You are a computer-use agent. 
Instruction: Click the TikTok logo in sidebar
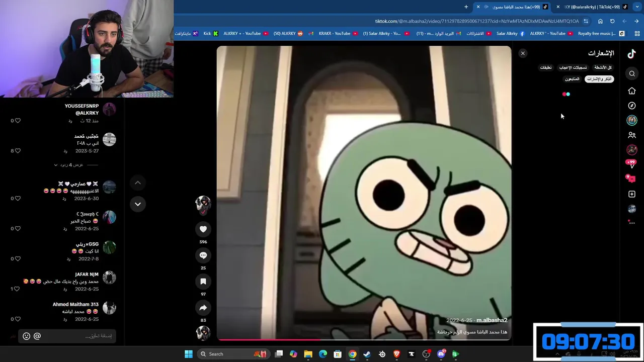(632, 53)
